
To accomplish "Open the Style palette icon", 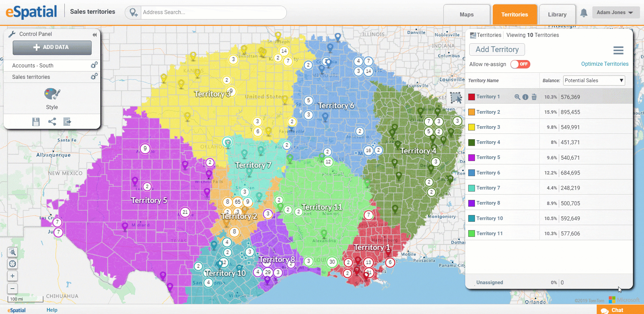I will tap(52, 94).
